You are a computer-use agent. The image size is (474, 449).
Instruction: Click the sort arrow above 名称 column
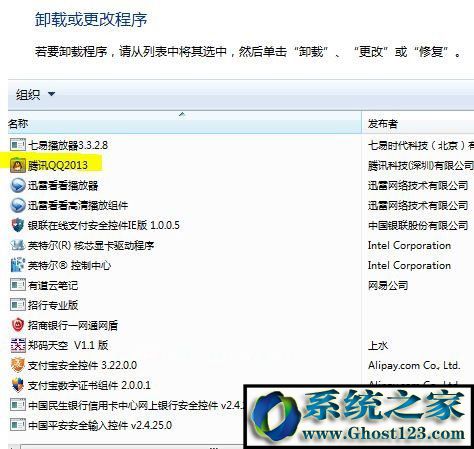pyautogui.click(x=182, y=114)
